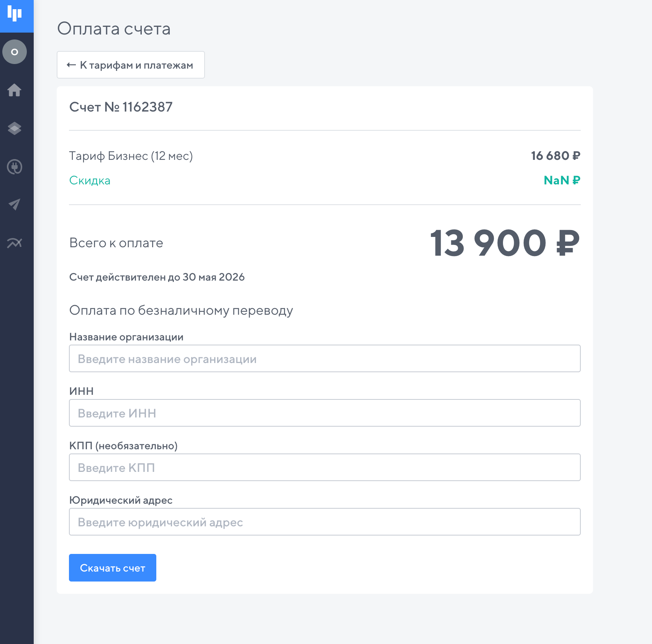Image resolution: width=652 pixels, height=644 pixels.
Task: Click the КПП (необязательно) field label
Action: pyautogui.click(x=123, y=446)
